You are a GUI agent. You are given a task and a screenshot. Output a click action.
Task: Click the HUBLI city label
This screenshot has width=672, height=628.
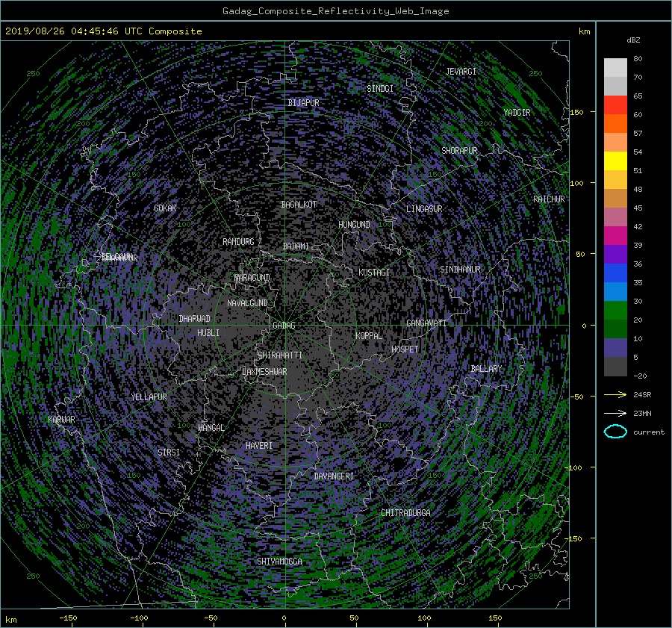tap(208, 333)
